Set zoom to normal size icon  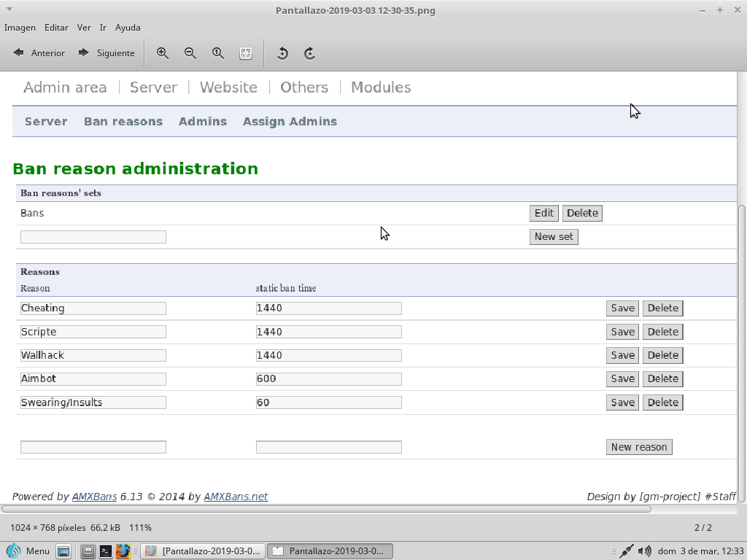[x=217, y=52]
